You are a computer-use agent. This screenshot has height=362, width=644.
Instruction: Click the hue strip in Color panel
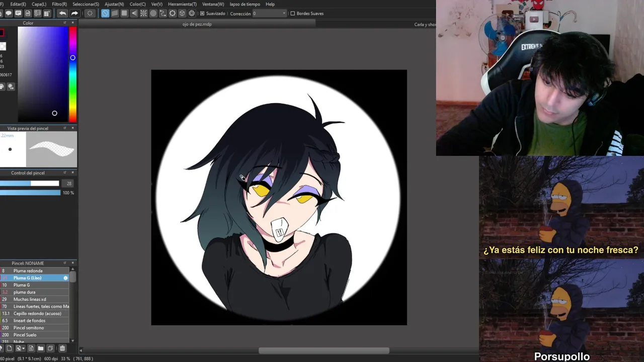73,74
